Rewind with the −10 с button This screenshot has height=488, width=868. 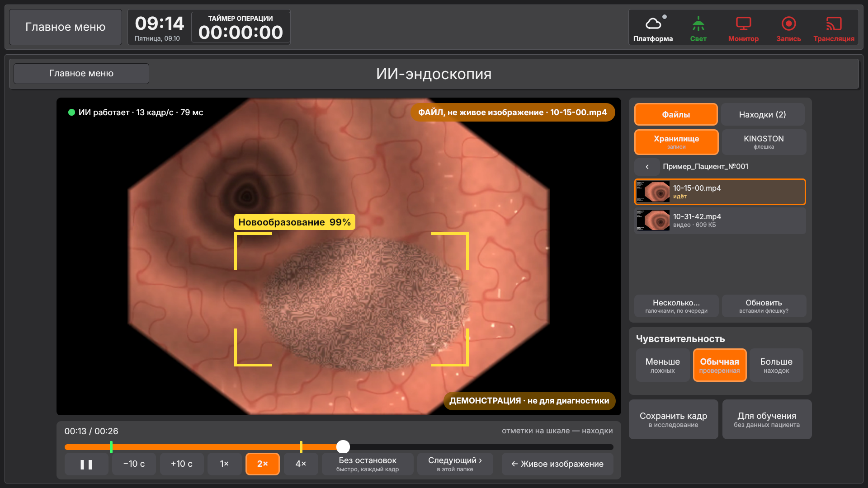pos(134,464)
